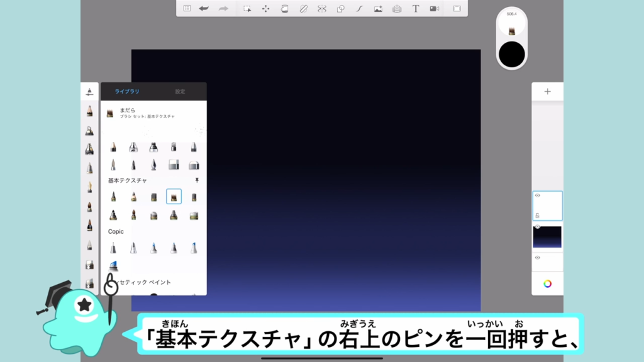This screenshot has width=644, height=362.
Task: Open the Draw Styles shapes tool
Action: point(341,9)
